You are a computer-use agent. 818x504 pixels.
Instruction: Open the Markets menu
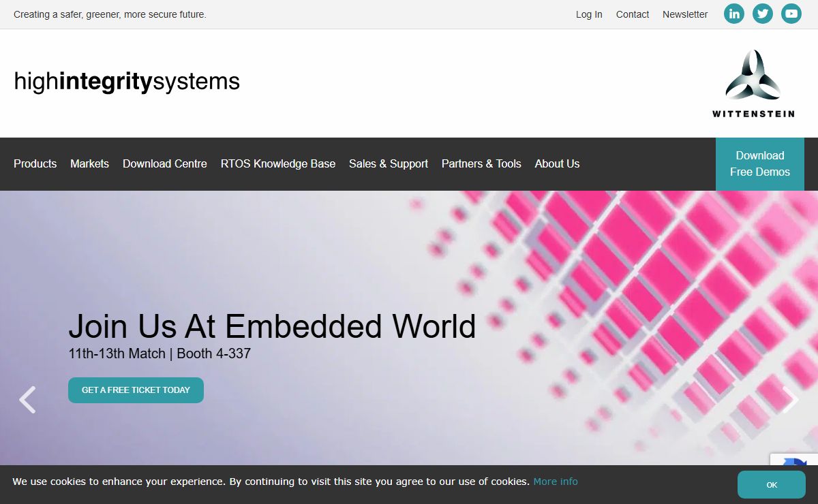[89, 163]
